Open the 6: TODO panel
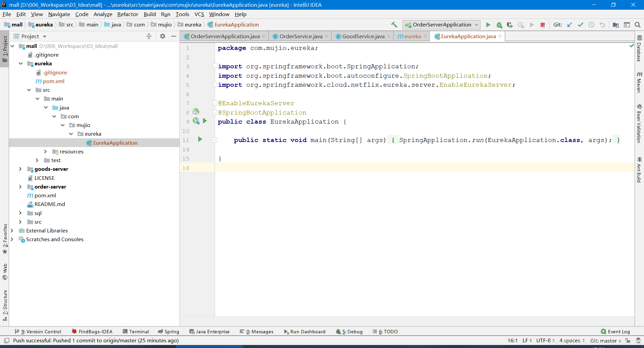644x348 pixels. (x=385, y=332)
